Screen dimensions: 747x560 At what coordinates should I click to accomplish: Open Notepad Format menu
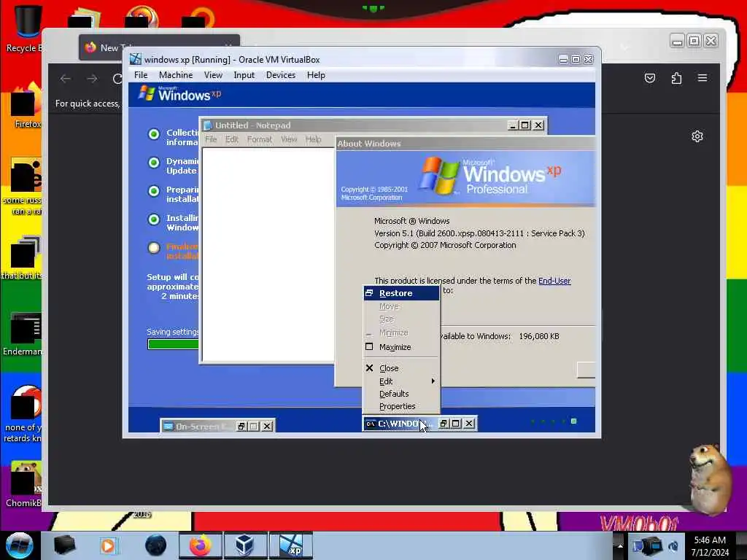(259, 139)
